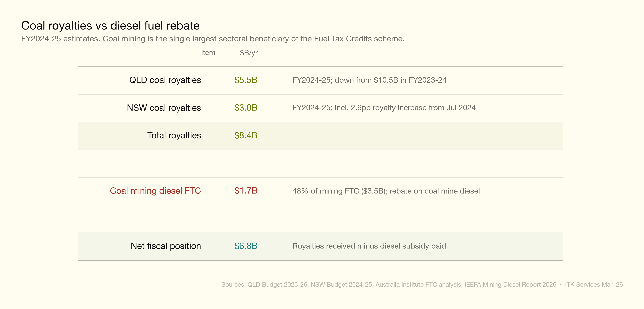644x309 pixels.
Task: Select the negative $1.7B FTC value
Action: click(244, 191)
